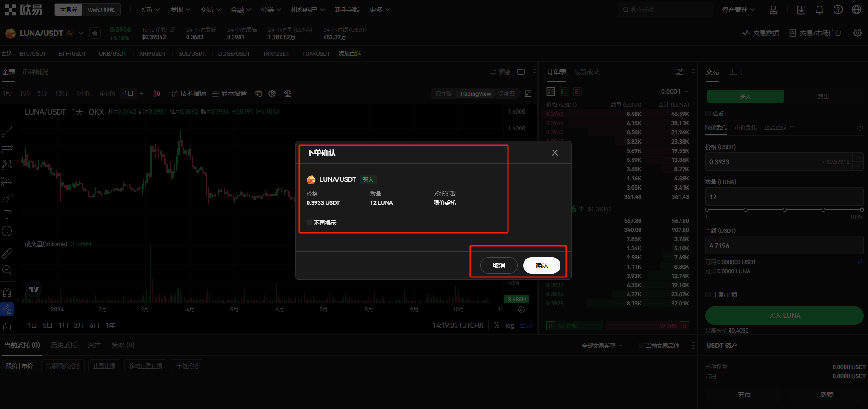Image resolution: width=868 pixels, height=409 pixels.
Task: Toggle the log scale option
Action: point(510,325)
